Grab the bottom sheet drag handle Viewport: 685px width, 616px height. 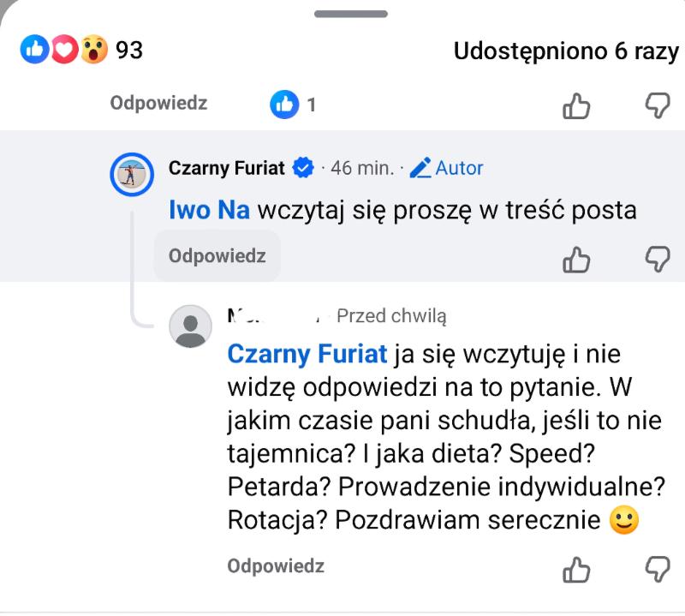351,14
